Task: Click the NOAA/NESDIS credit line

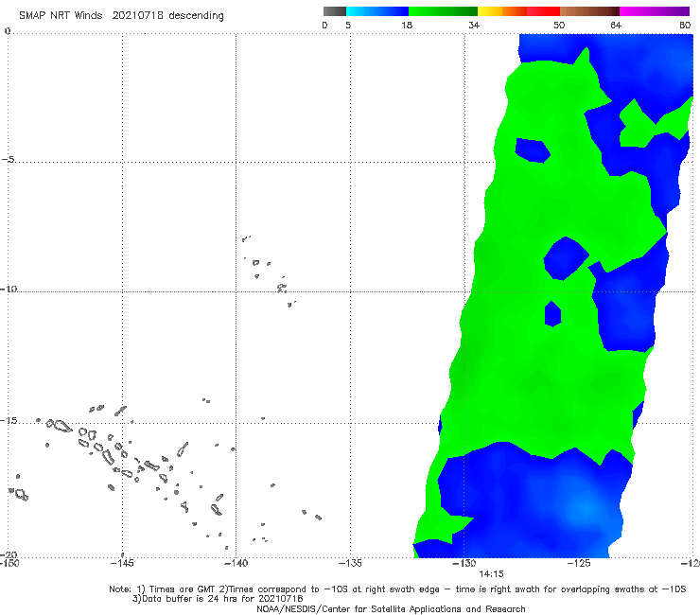Action: pos(391,609)
